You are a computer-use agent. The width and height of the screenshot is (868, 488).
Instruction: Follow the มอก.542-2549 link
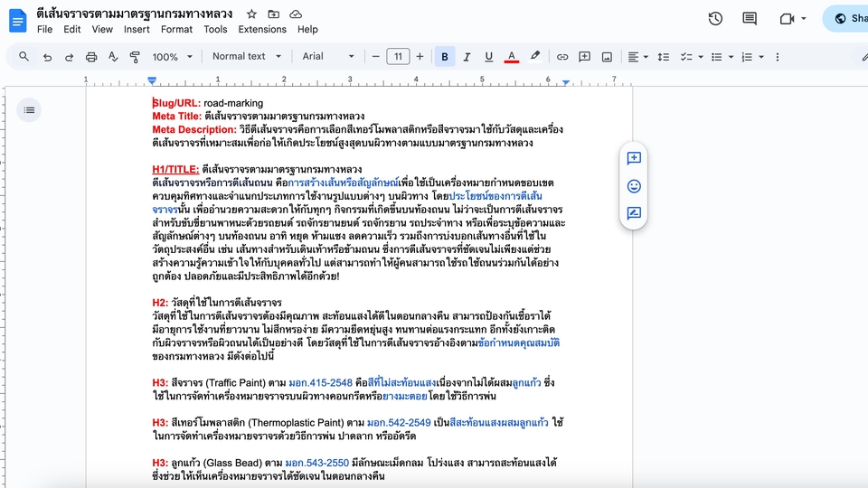(399, 423)
